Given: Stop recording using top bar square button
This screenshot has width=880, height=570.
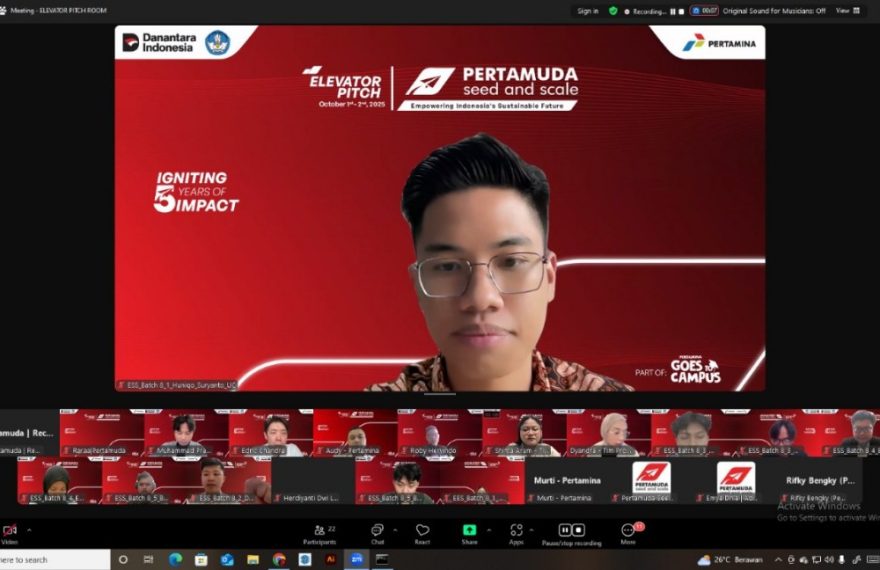Looking at the screenshot, I should coord(683,11).
